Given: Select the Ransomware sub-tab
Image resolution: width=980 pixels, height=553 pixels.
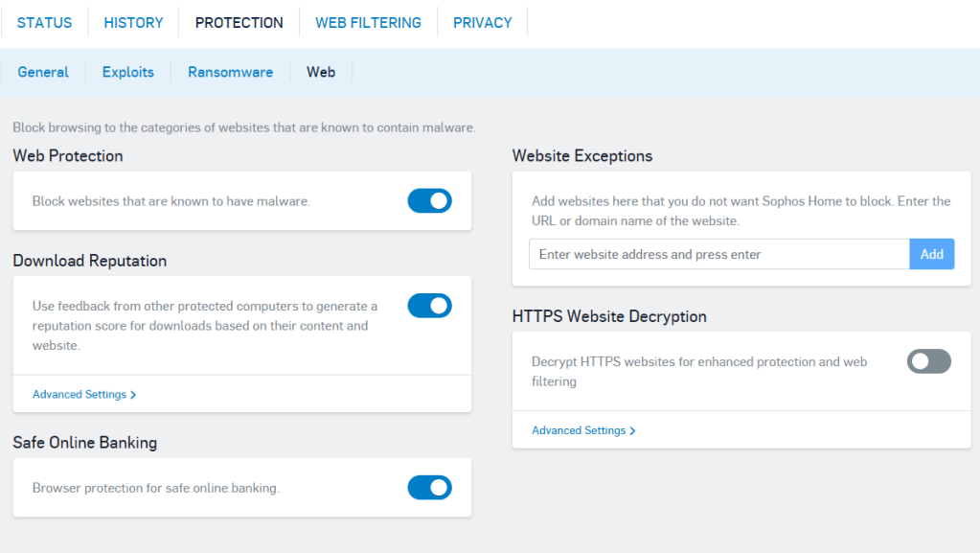Looking at the screenshot, I should [230, 72].
